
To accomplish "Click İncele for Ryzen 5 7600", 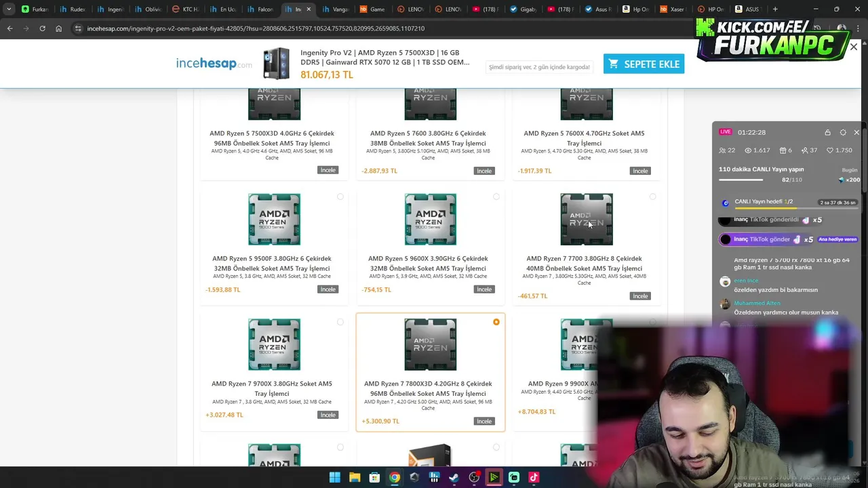I will [484, 171].
